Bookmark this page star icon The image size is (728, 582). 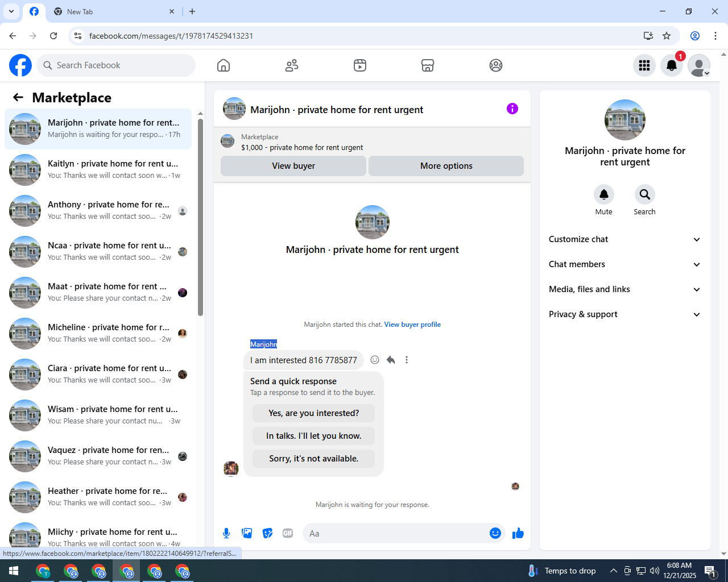(x=667, y=36)
